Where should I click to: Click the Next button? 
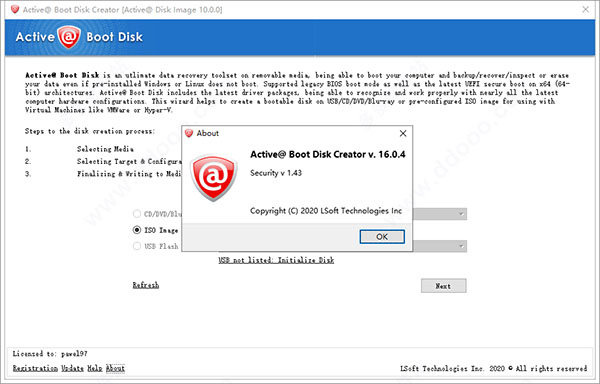coord(443,286)
